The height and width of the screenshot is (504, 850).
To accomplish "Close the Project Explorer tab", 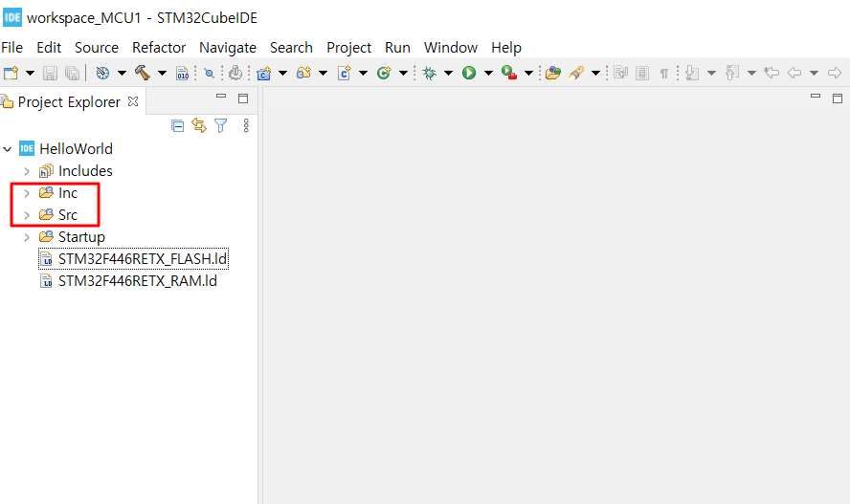I will tap(133, 101).
